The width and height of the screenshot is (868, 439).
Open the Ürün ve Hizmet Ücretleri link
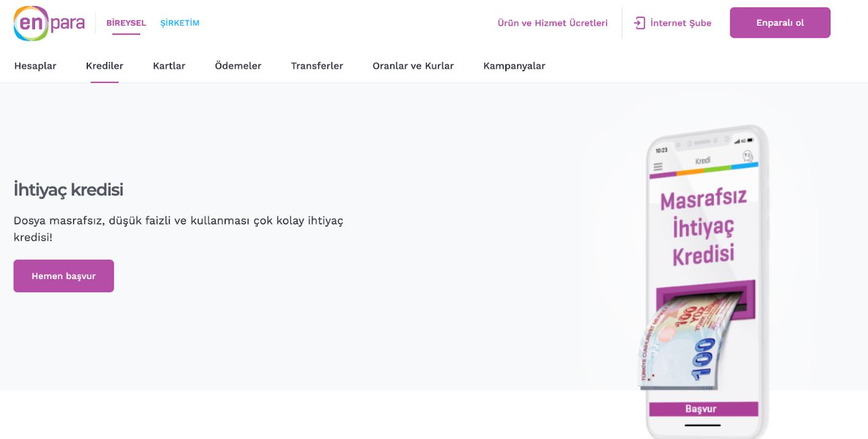553,23
